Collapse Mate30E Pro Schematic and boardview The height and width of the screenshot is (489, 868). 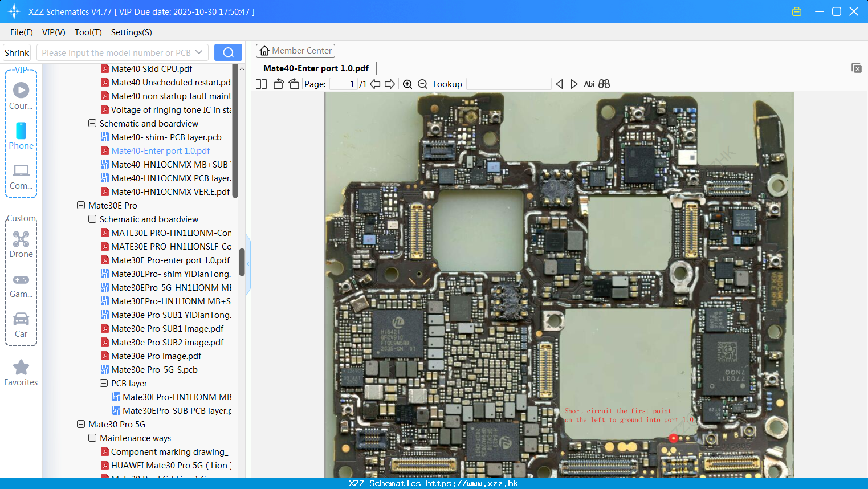click(x=92, y=219)
